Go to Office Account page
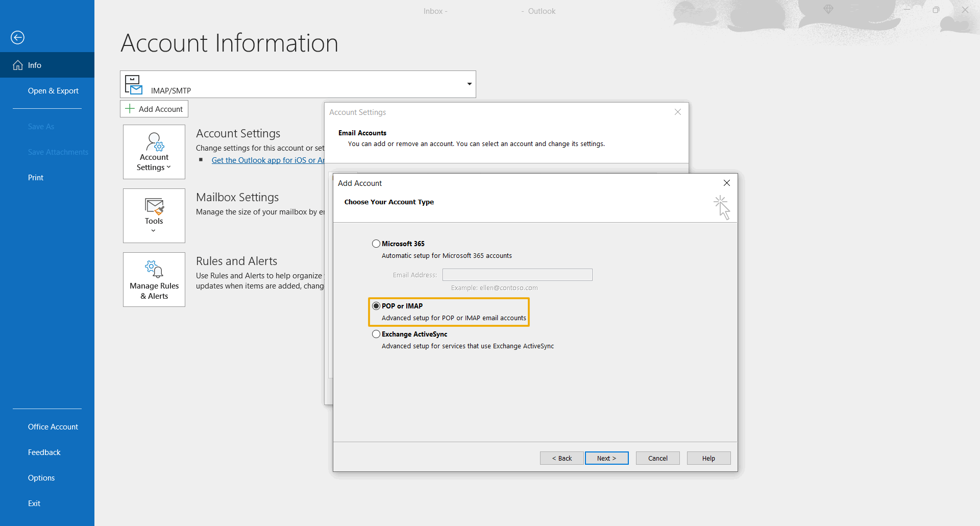Image resolution: width=980 pixels, height=526 pixels. point(53,427)
